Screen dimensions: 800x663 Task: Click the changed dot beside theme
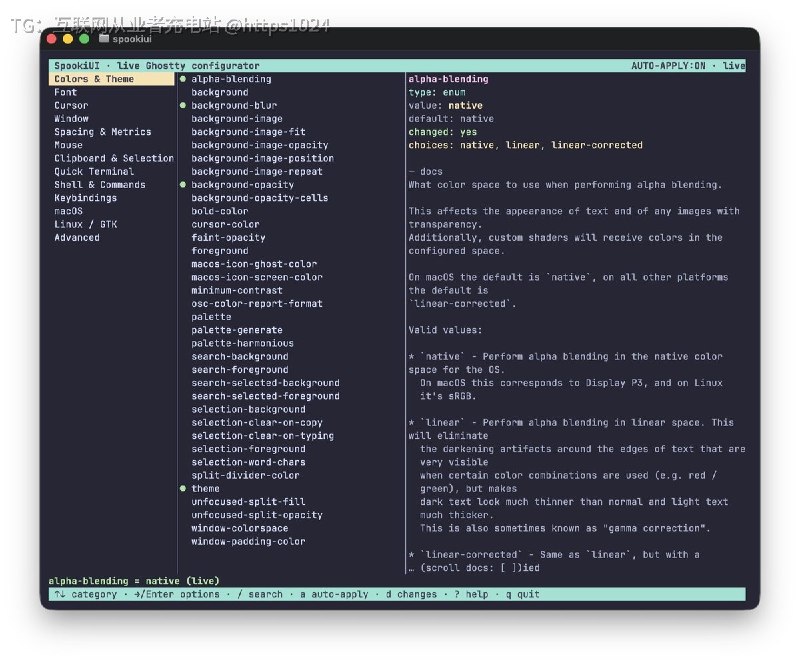coord(183,488)
